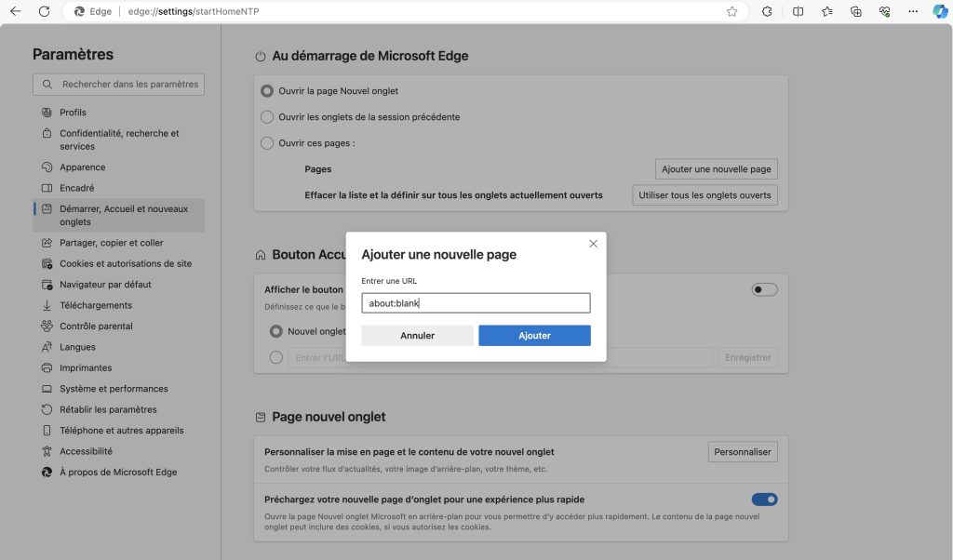Add page to favorites star icon
The height and width of the screenshot is (560, 953).
click(x=732, y=11)
